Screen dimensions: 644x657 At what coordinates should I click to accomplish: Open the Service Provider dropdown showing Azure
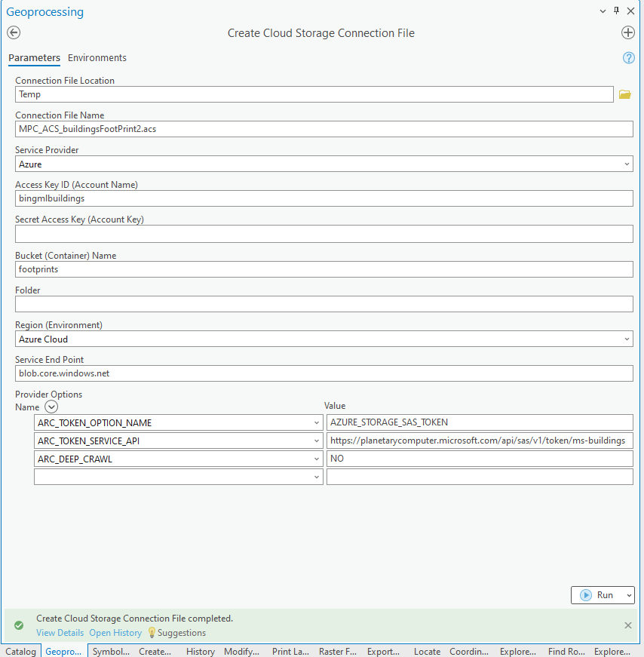point(627,164)
